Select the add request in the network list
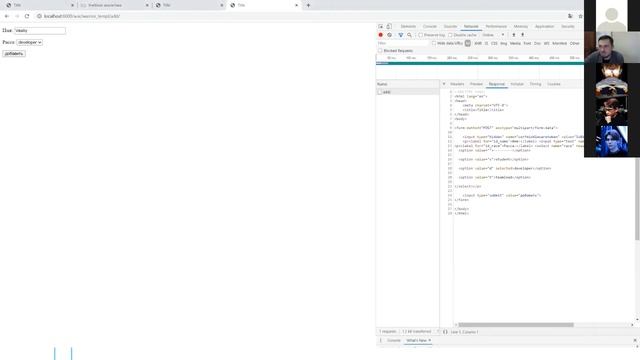 (x=407, y=92)
